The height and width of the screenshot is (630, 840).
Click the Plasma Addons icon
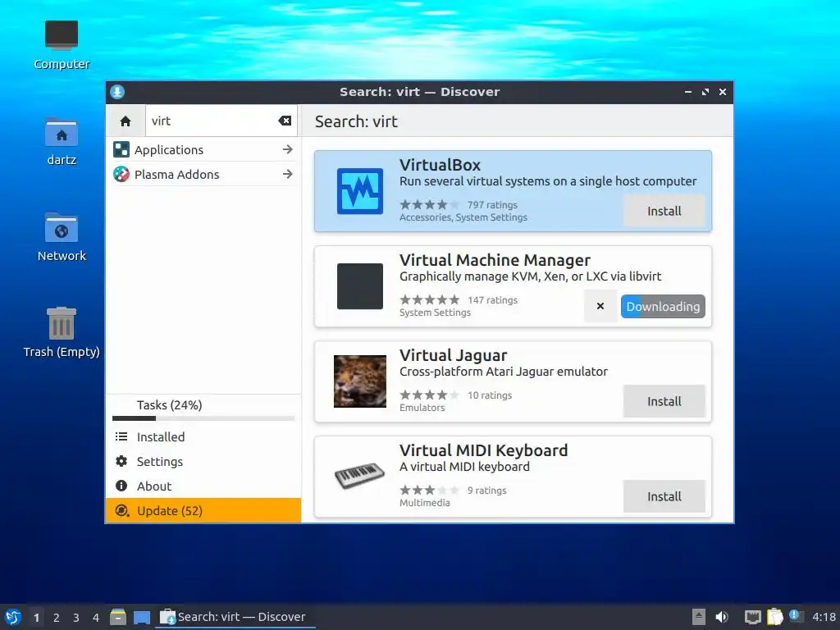(121, 174)
